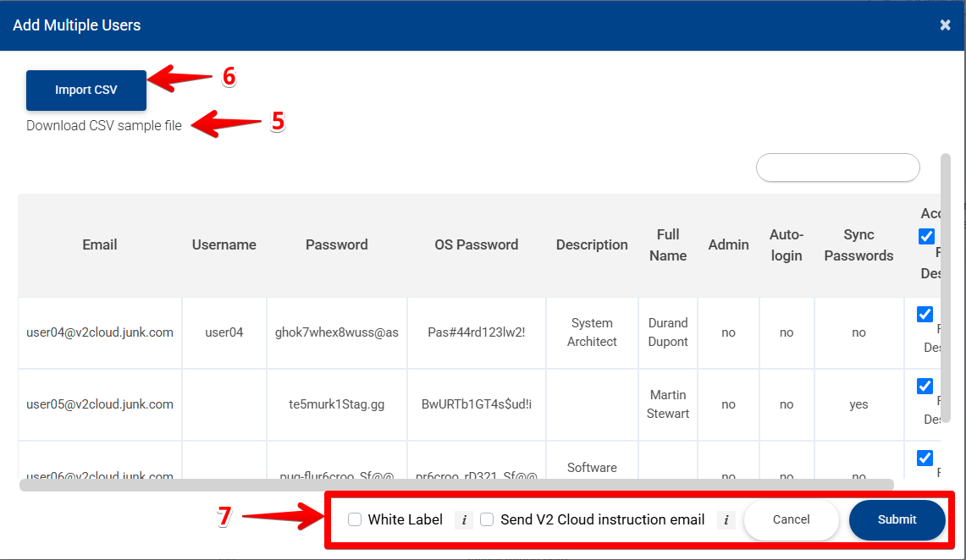Sort by the Email column header
The height and width of the screenshot is (560, 966).
click(100, 245)
